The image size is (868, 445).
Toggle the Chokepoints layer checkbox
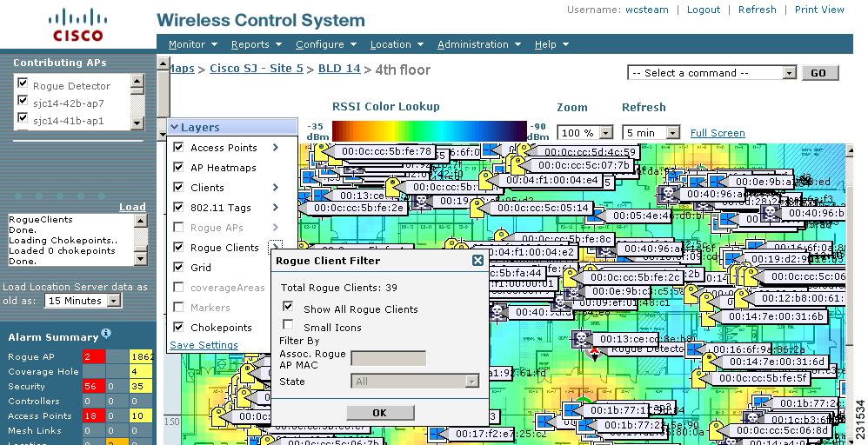tap(178, 327)
